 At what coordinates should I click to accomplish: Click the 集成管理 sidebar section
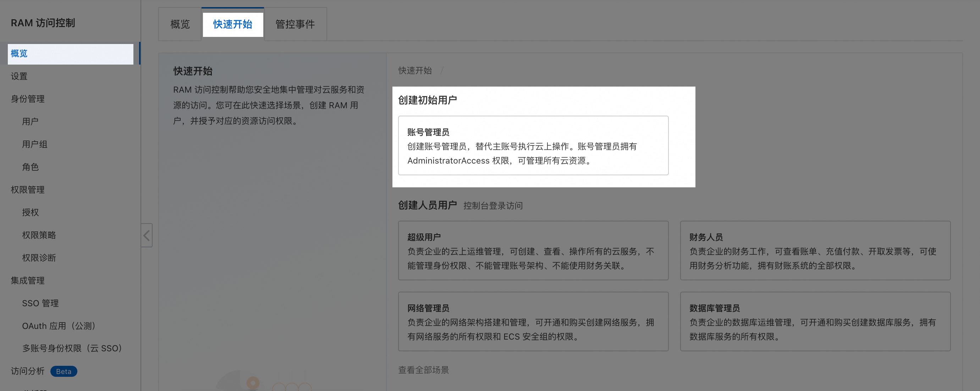click(x=28, y=280)
